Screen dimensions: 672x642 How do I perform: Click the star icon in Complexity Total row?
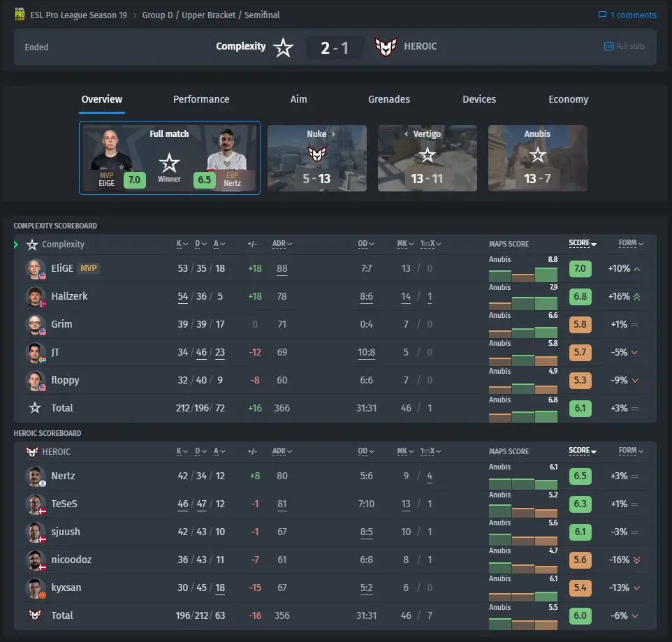coord(35,407)
